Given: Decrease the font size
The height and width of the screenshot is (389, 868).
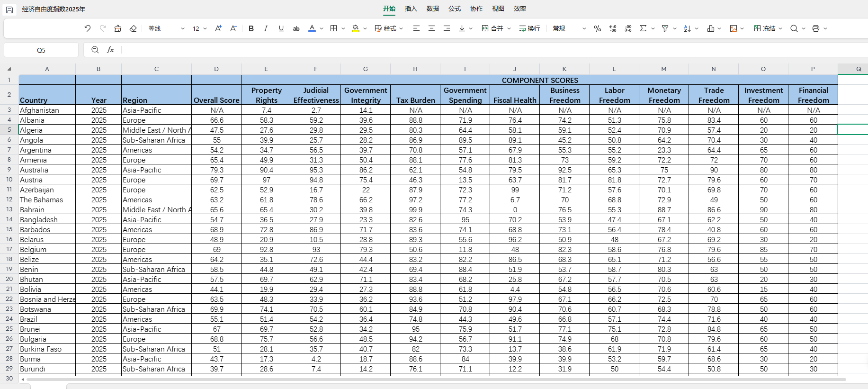Looking at the screenshot, I should tap(233, 28).
